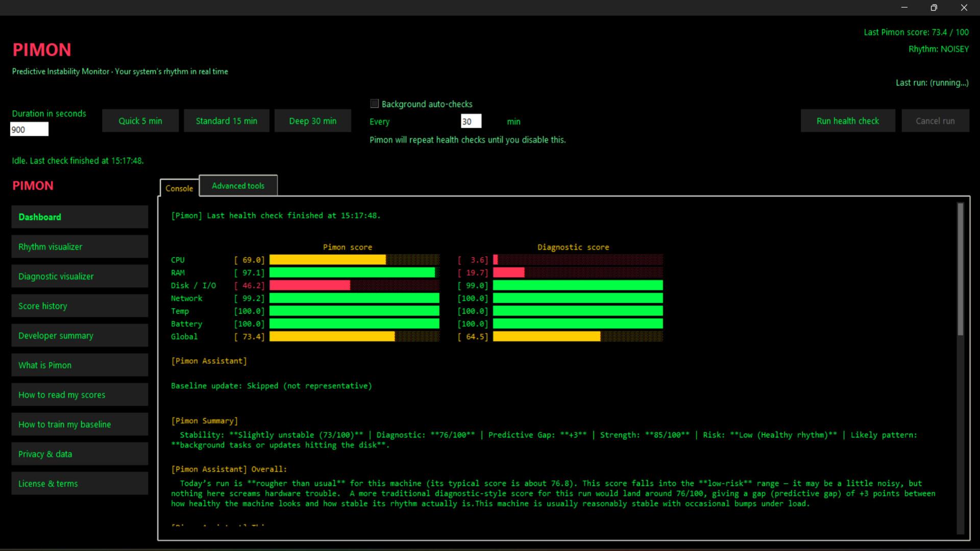Read the What is Pimon page

79,365
